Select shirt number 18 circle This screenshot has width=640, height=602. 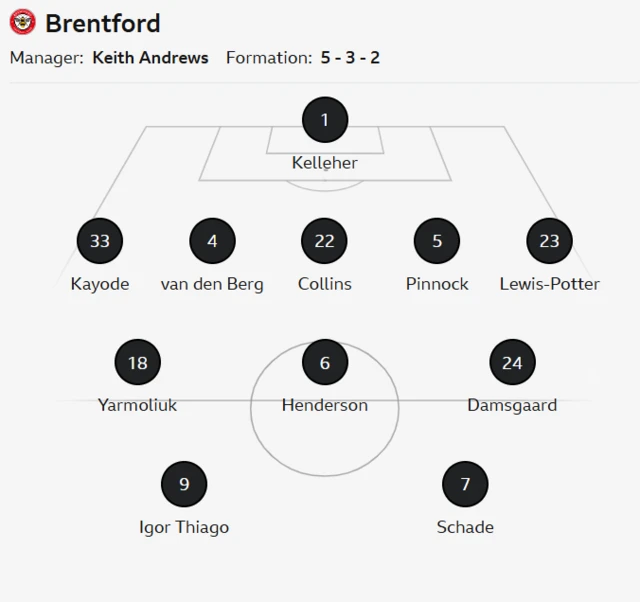point(138,362)
